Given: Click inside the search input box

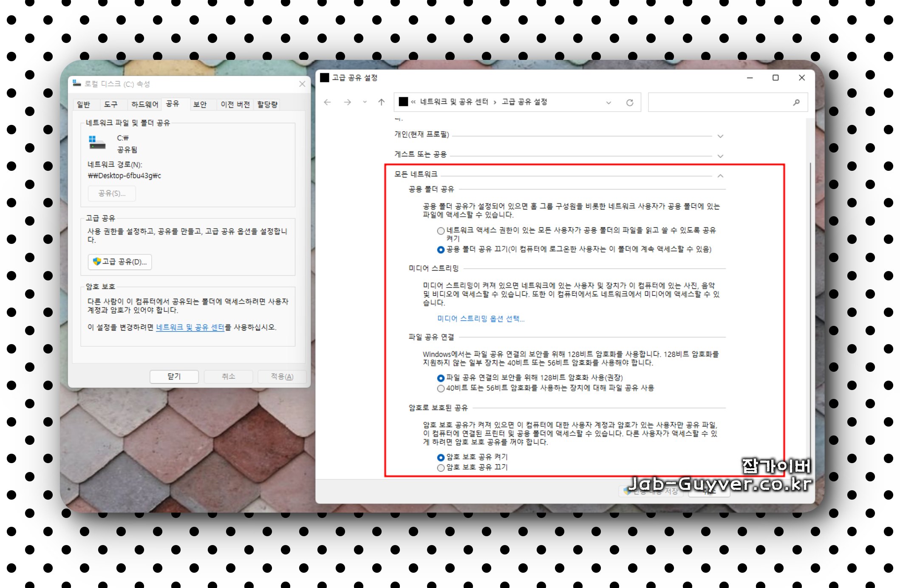Looking at the screenshot, I should pyautogui.click(x=722, y=102).
